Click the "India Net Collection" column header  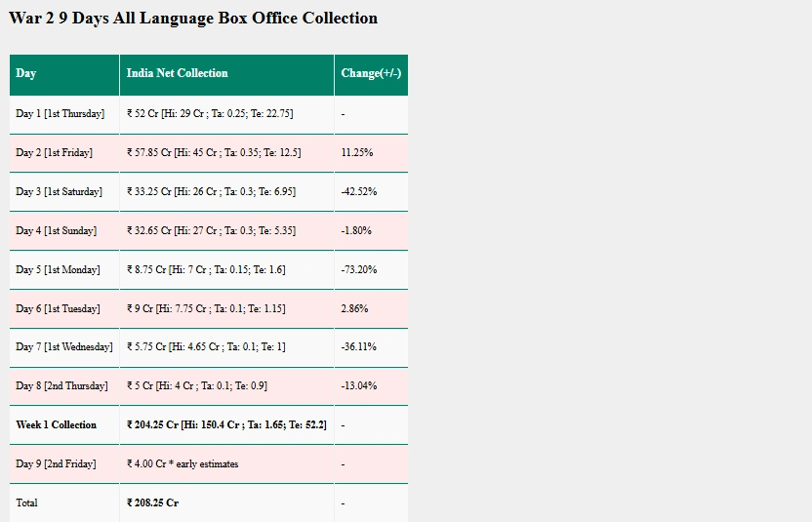(178, 74)
